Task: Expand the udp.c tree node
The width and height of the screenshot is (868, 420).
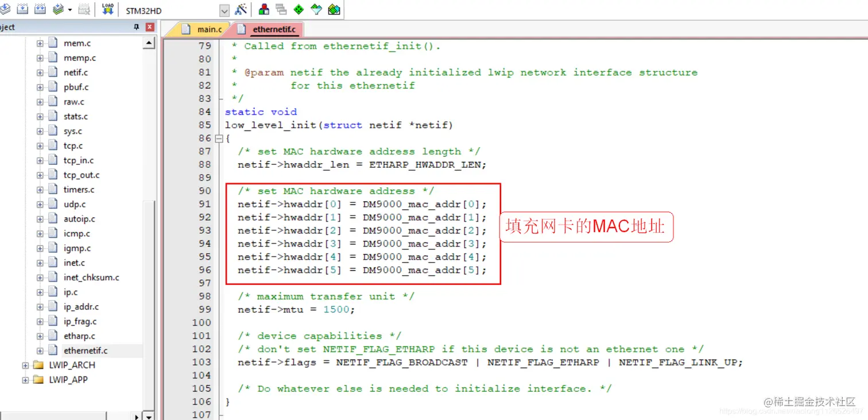Action: point(40,205)
